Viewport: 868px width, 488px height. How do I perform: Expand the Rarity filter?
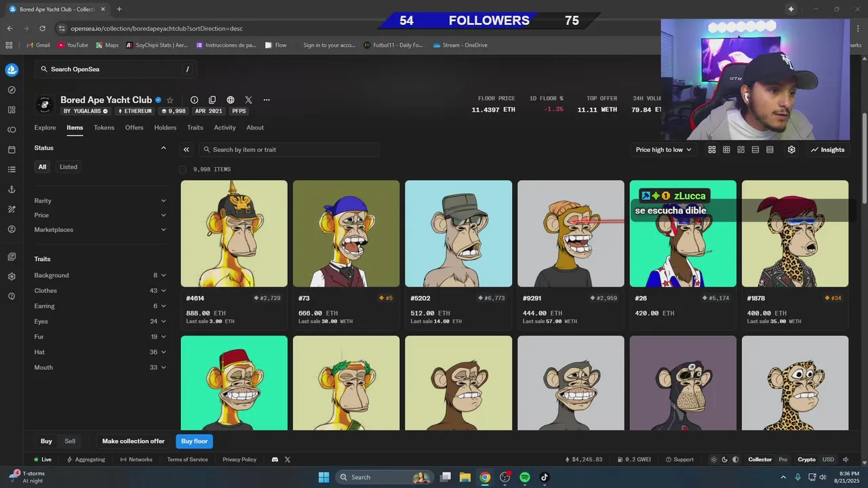point(100,201)
